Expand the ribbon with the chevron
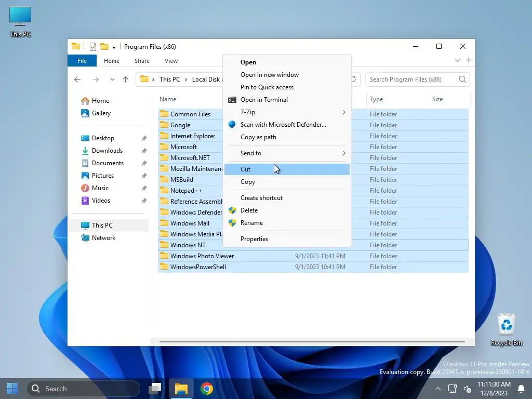Viewport: 532px width, 399px height. [457, 60]
